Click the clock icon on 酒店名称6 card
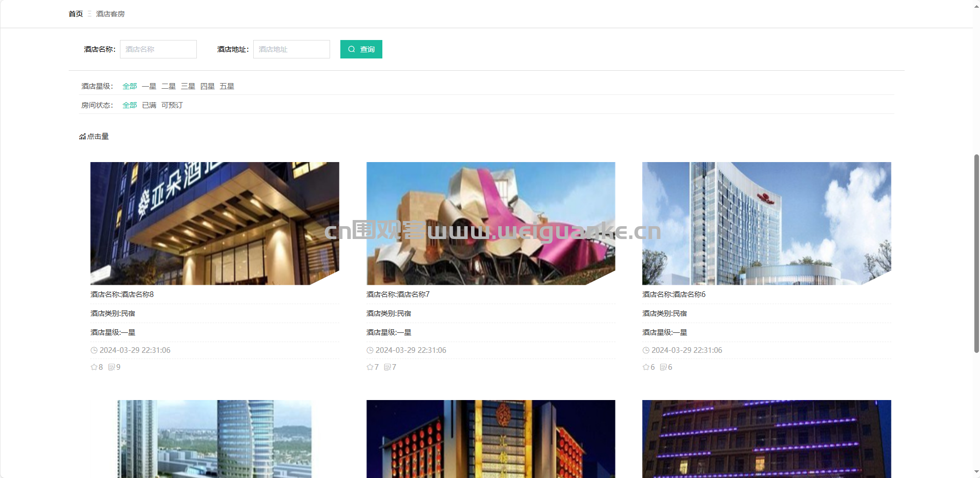980x478 pixels. (x=646, y=350)
